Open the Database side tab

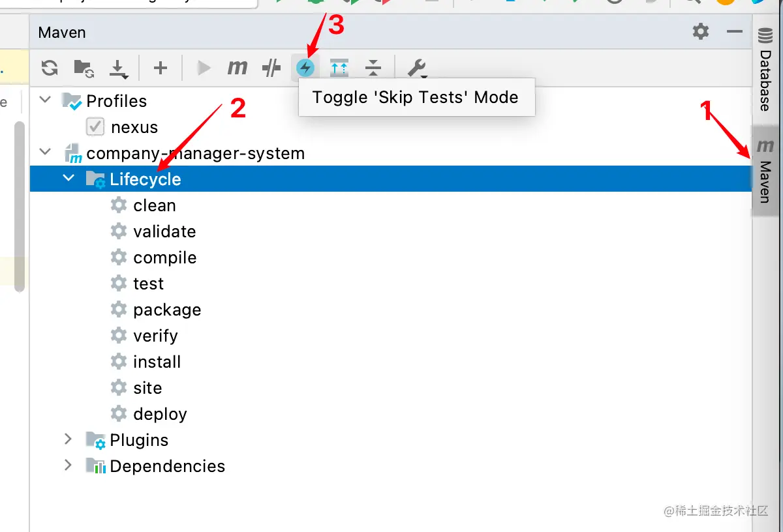766,69
